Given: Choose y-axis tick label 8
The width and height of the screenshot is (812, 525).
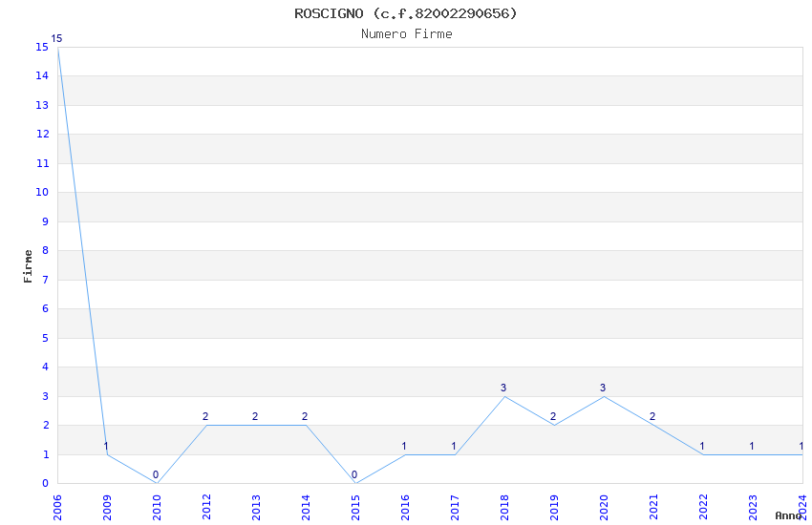Looking at the screenshot, I should [46, 250].
